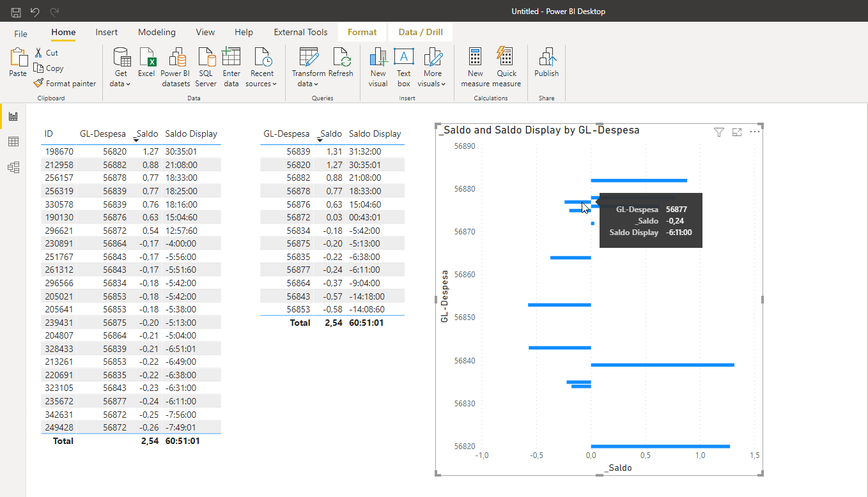Select cell 198670 in the ID column
This screenshot has height=497, width=868.
tap(59, 151)
